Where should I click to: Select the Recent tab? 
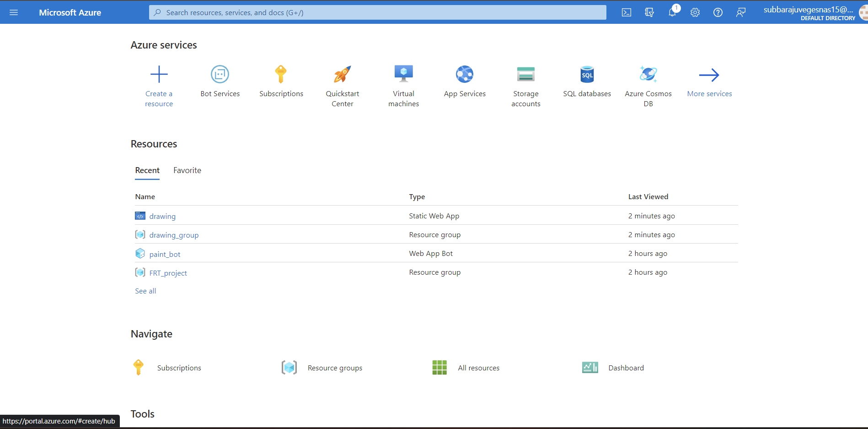pos(147,170)
